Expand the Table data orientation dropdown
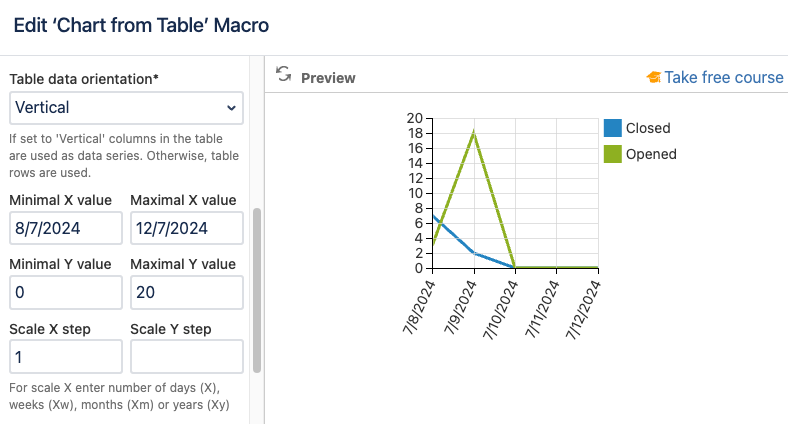 (126, 107)
